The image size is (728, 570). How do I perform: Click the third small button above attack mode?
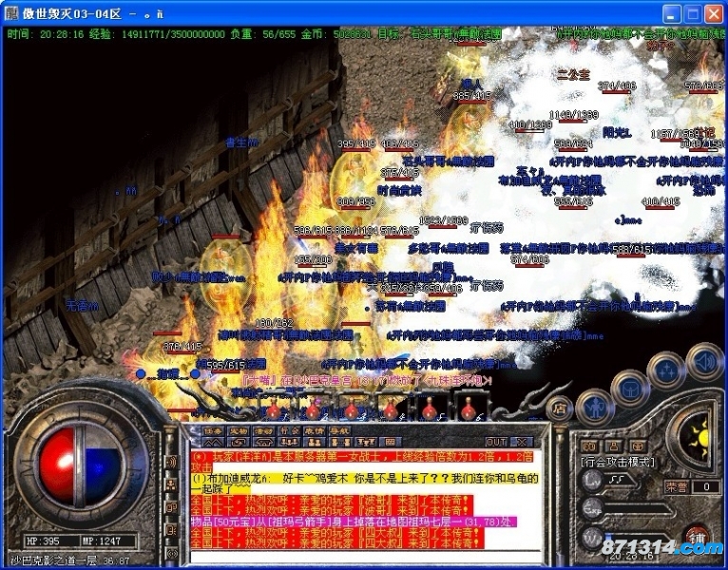pos(639,446)
